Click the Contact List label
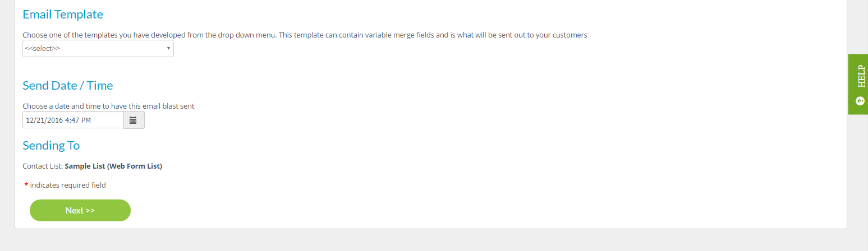This screenshot has height=251, width=868. [43, 166]
